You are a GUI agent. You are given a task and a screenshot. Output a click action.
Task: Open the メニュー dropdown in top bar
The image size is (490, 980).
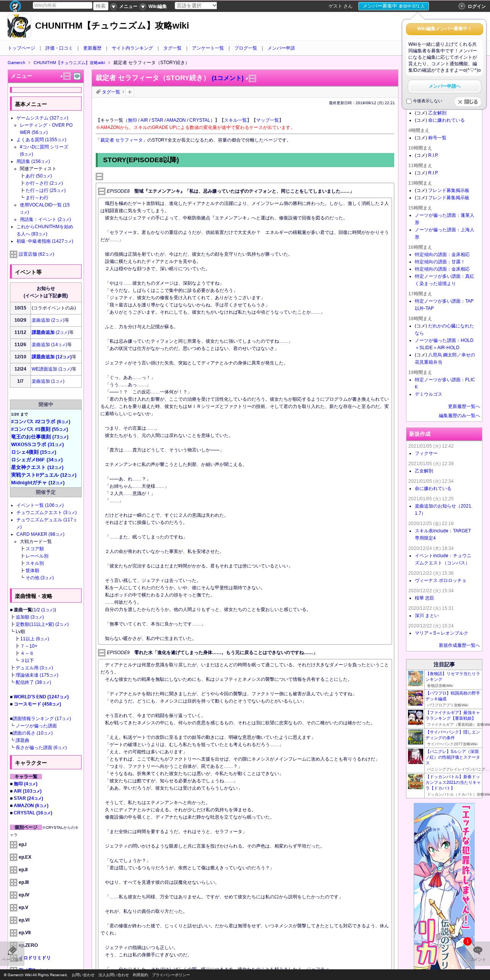click(124, 6)
